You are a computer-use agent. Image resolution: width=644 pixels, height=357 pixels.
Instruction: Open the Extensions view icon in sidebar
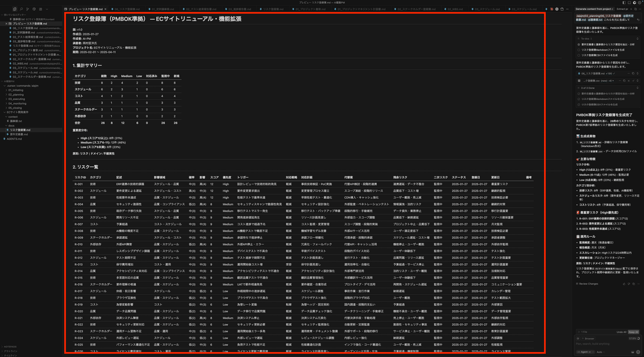pos(40,9)
